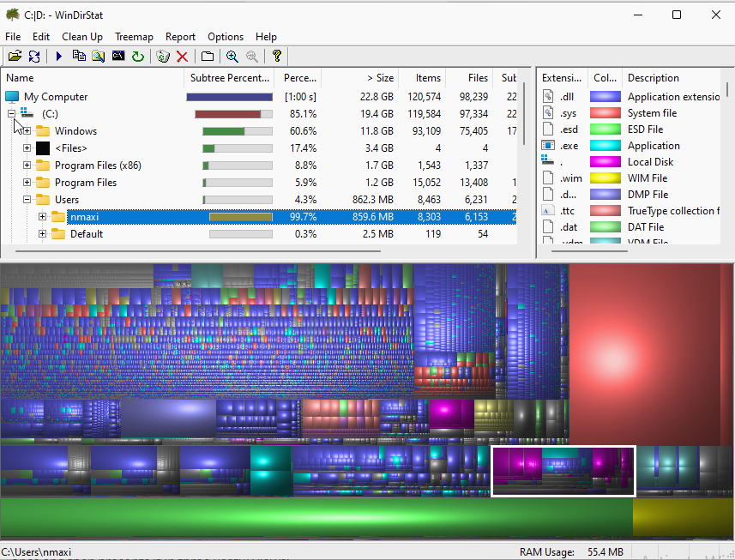735x560 pixels.
Task: Expand the Program Files (x86) node
Action: [x=27, y=166]
